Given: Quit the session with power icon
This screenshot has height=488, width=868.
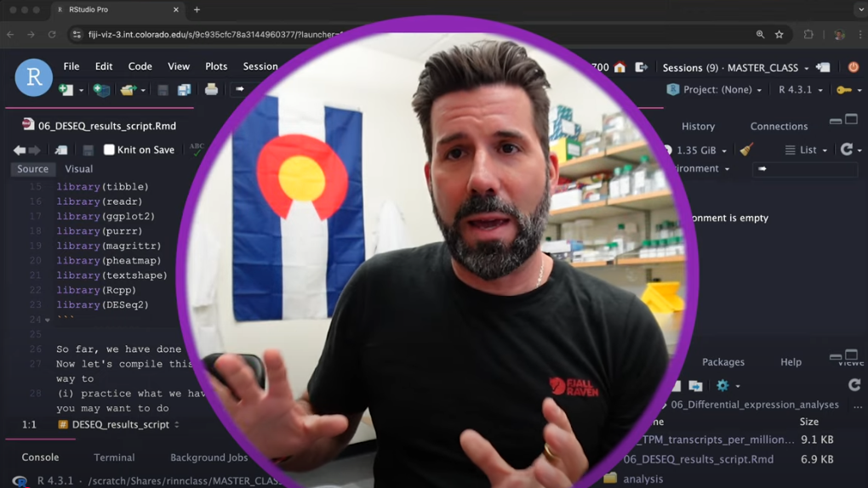Looking at the screenshot, I should tap(853, 67).
